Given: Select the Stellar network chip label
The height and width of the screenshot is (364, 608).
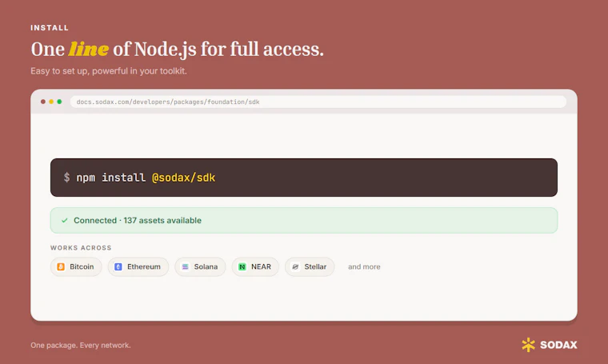Looking at the screenshot, I should click(x=315, y=266).
